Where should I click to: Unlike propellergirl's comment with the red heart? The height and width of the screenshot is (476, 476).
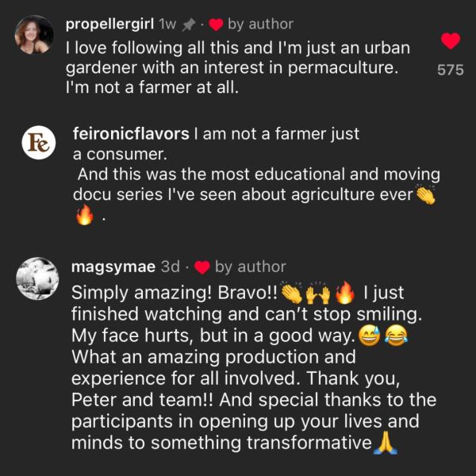point(450,40)
